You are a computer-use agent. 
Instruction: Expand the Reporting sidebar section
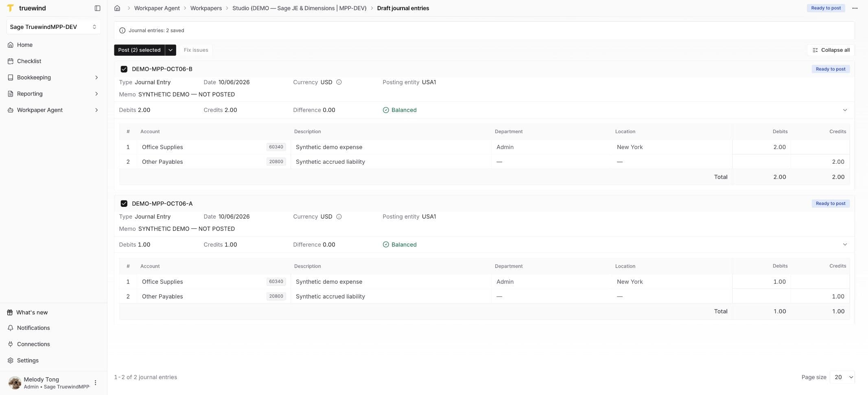[x=53, y=94]
